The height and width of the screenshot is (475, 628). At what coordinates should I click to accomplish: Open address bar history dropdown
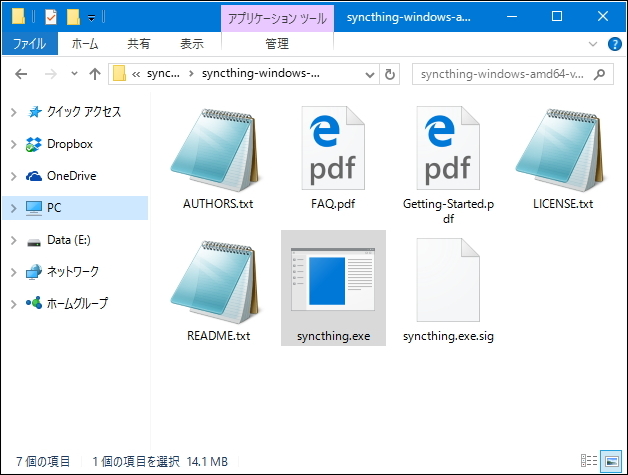point(370,74)
